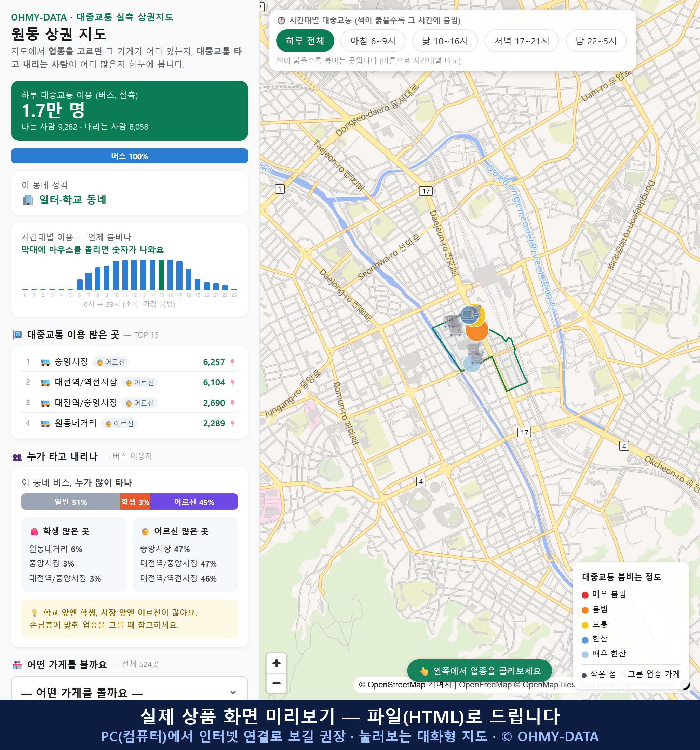Click the 2,690 ridership value
The width and height of the screenshot is (700, 750).
[214, 403]
